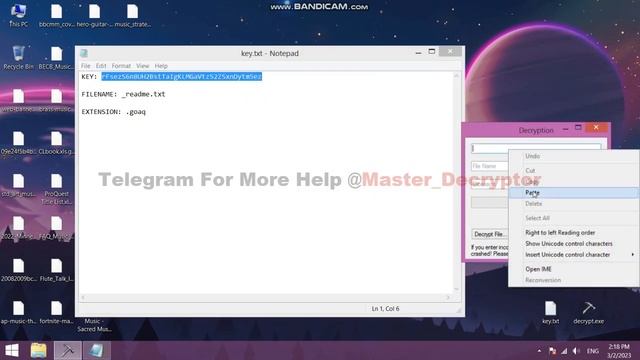Maximize the key.txt Notepad window
Viewport: 640px width, 360px height.
coord(432,52)
